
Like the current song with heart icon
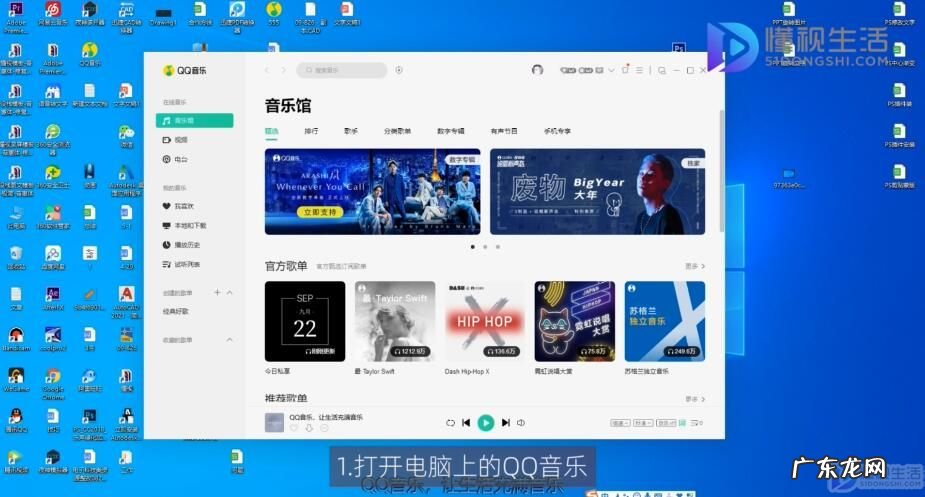(x=294, y=428)
